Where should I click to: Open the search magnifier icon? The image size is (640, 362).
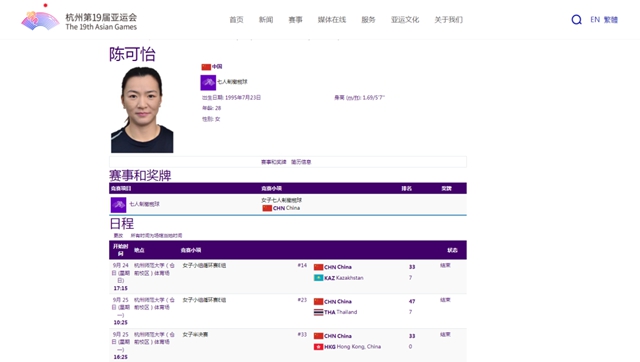click(x=576, y=20)
